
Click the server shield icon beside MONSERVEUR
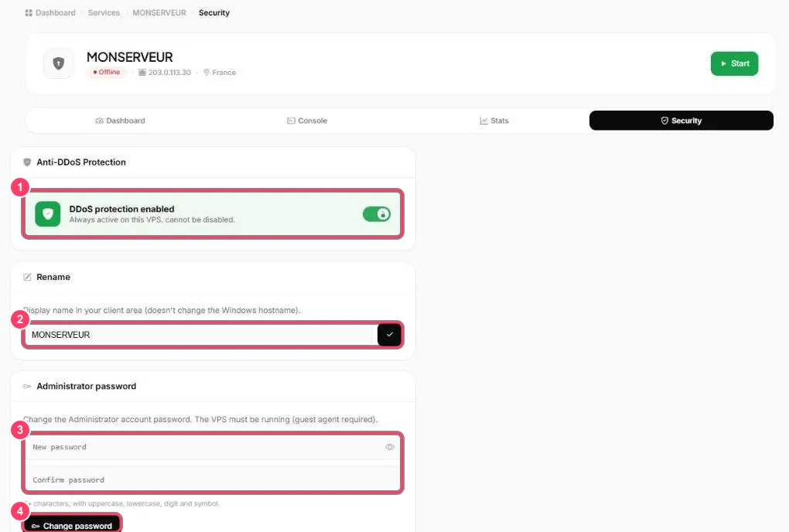pyautogui.click(x=58, y=63)
